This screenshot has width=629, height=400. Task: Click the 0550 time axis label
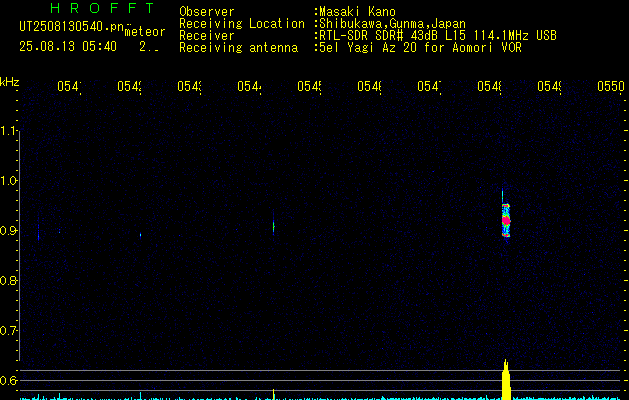(611, 86)
